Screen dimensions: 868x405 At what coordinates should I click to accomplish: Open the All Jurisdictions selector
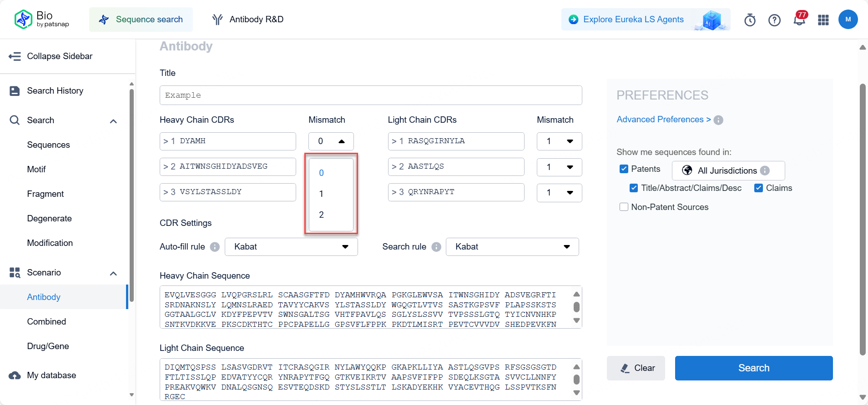(728, 170)
